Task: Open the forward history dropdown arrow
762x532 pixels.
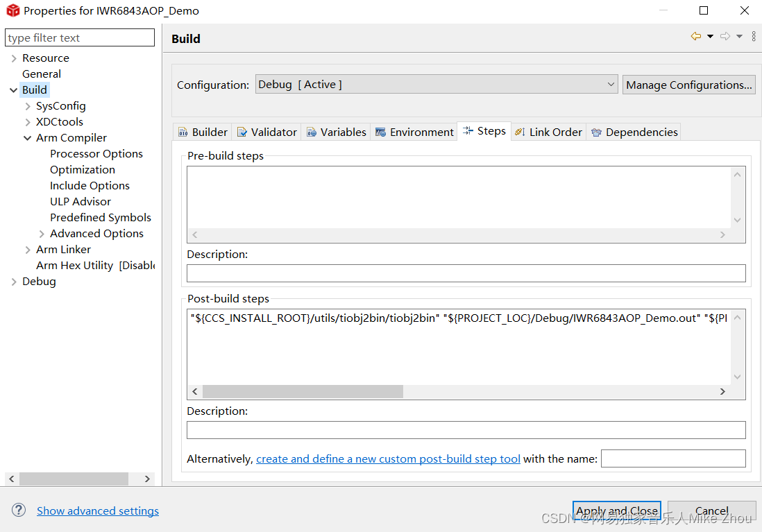Action: (x=739, y=37)
